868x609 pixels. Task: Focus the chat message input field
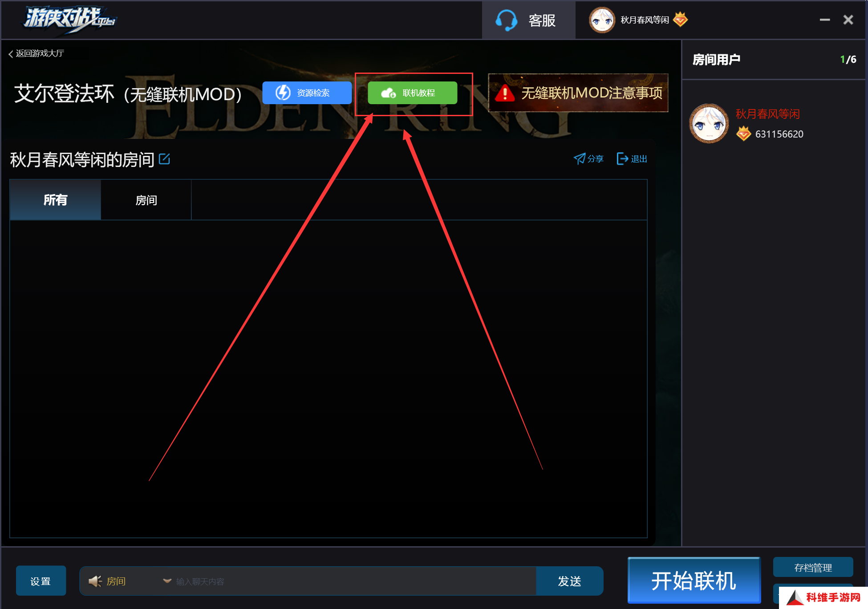[x=355, y=581]
